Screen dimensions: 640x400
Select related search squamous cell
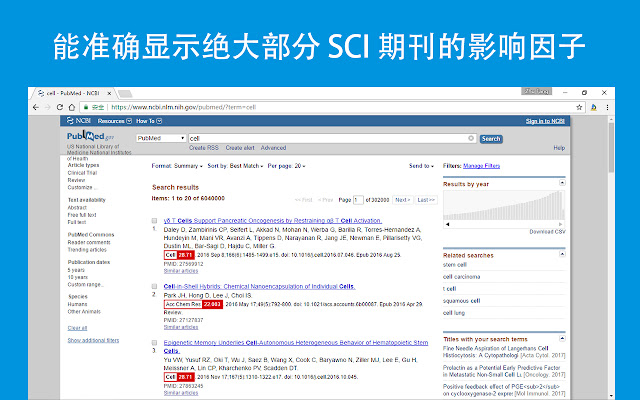tap(462, 301)
